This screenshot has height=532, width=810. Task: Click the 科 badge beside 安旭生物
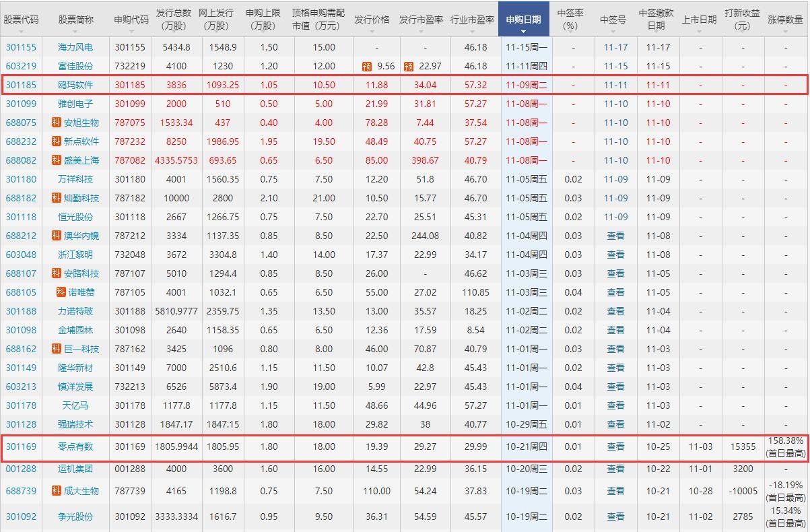click(57, 123)
